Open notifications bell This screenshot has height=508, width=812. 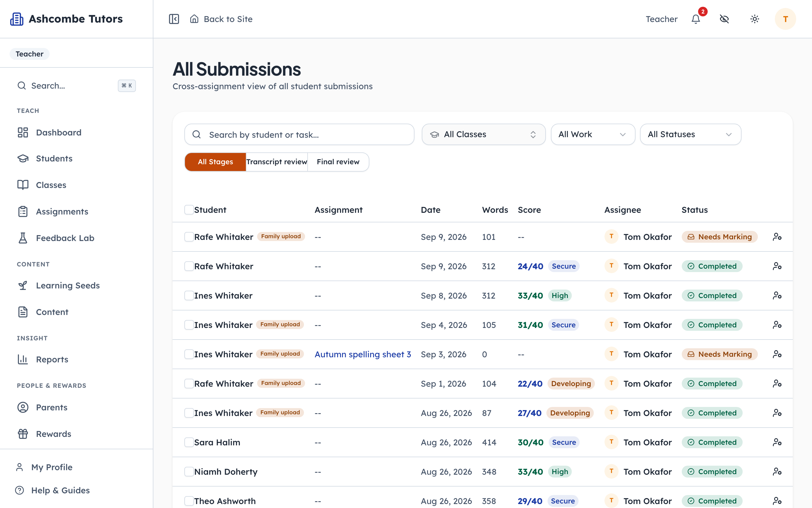tap(696, 19)
